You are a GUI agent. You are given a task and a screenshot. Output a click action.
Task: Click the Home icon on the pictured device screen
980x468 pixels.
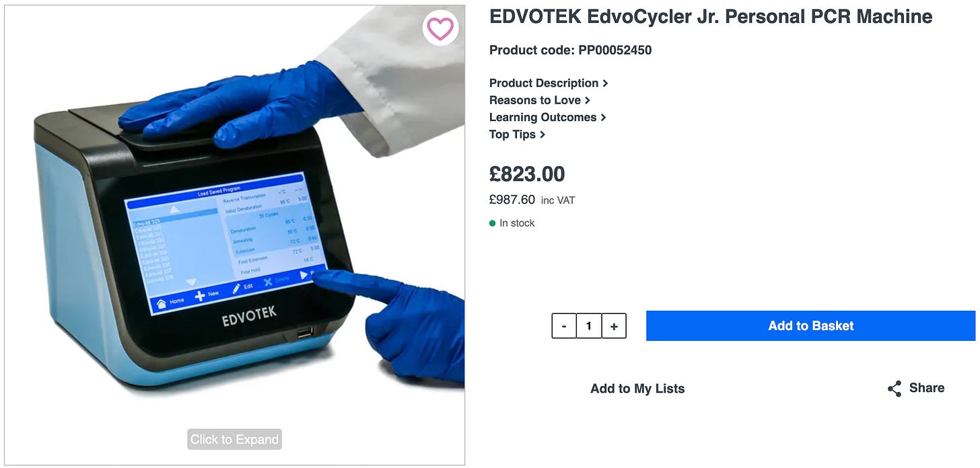162,303
